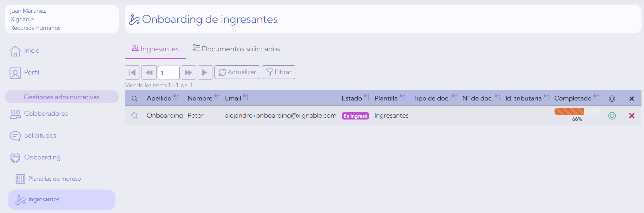Sort table by Plantilla column
The image size is (644, 213).
[x=402, y=98]
